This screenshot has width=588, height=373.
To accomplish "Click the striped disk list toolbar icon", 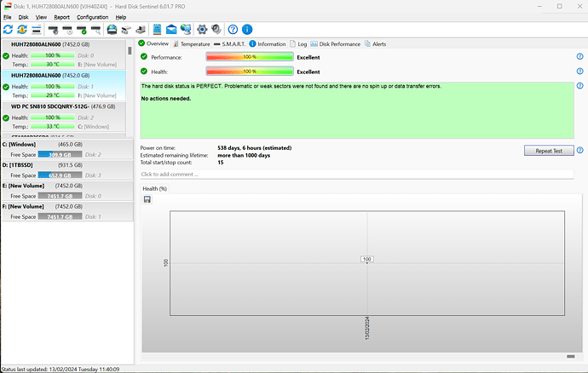I will [x=37, y=29].
